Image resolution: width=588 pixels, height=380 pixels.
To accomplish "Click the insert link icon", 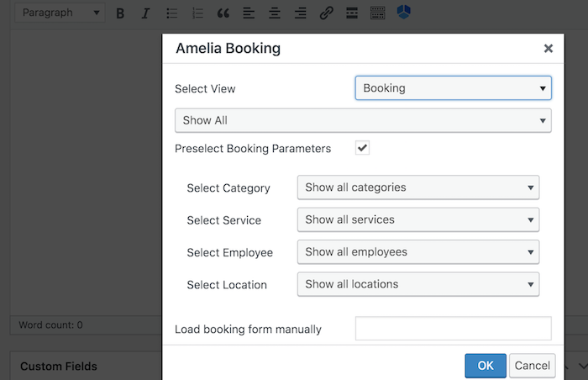I will tap(326, 13).
